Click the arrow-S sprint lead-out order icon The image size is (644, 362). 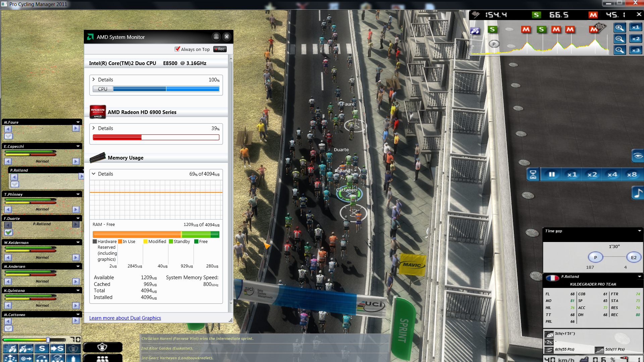(57, 349)
